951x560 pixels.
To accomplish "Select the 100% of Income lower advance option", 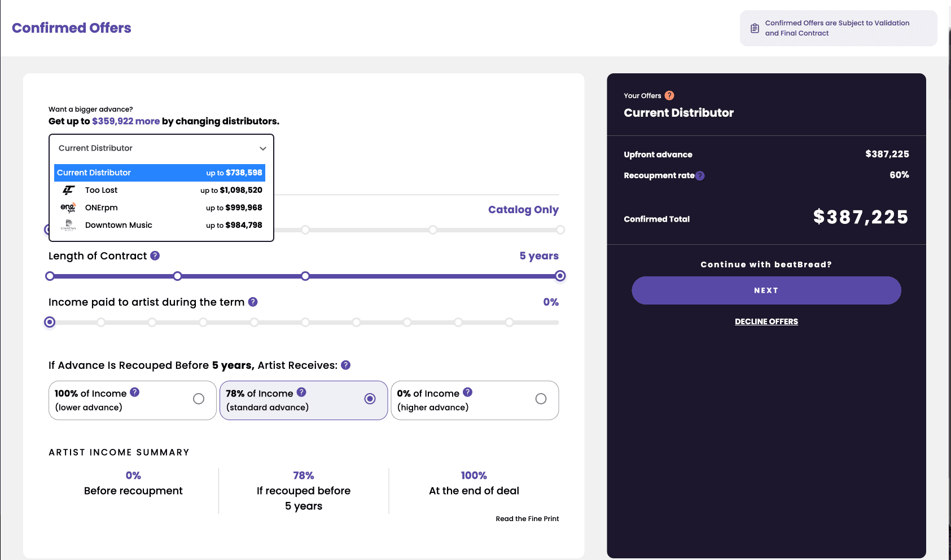I will pos(199,399).
